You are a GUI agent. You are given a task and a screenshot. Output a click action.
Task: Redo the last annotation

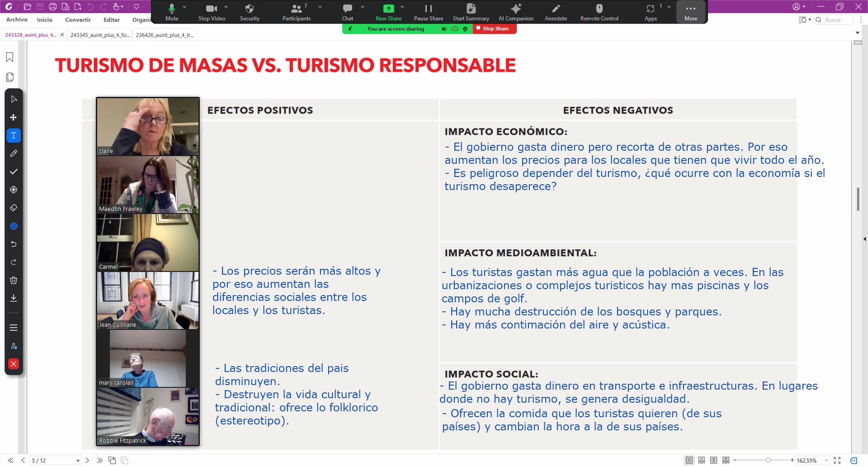(14, 262)
